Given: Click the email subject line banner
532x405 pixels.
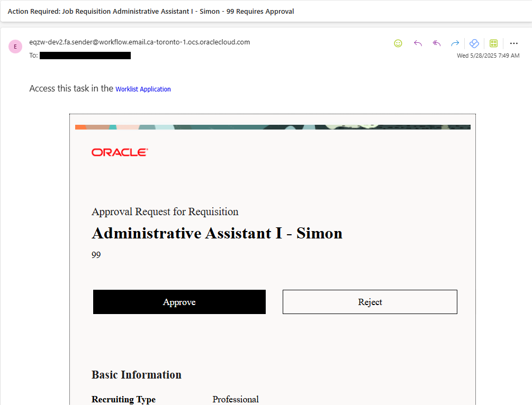Looking at the screenshot, I should click(x=147, y=11).
